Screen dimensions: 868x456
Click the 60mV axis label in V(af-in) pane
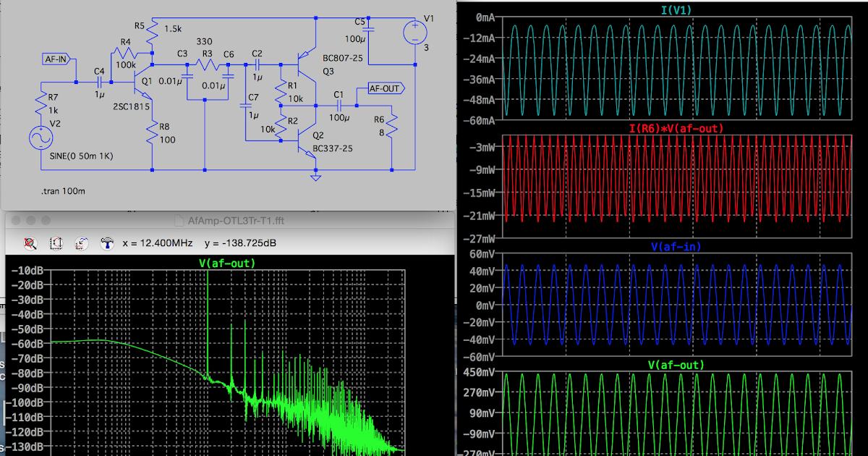click(x=482, y=254)
